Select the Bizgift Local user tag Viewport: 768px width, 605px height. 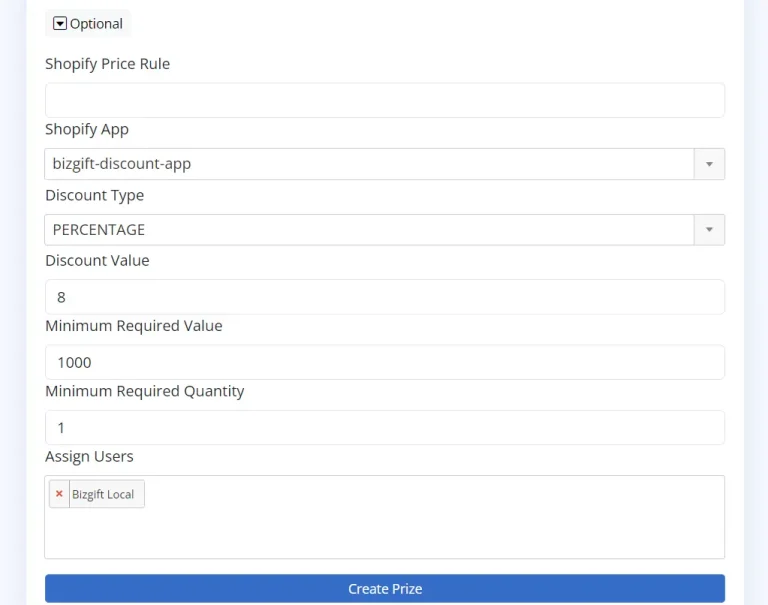[103, 494]
